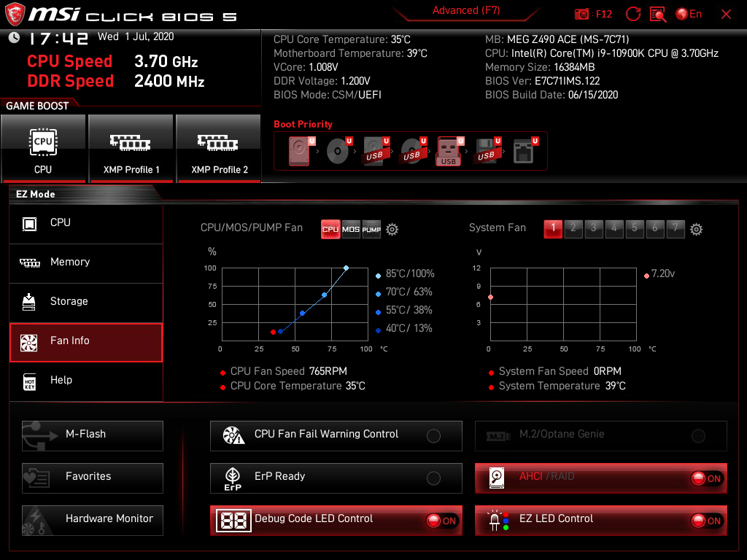Switch AHCI/RAID mode toggle

click(601, 478)
